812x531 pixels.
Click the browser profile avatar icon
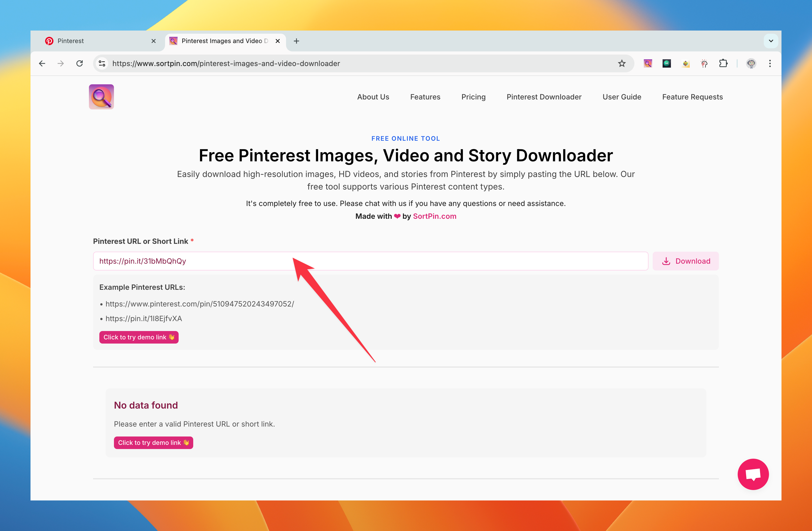750,63
